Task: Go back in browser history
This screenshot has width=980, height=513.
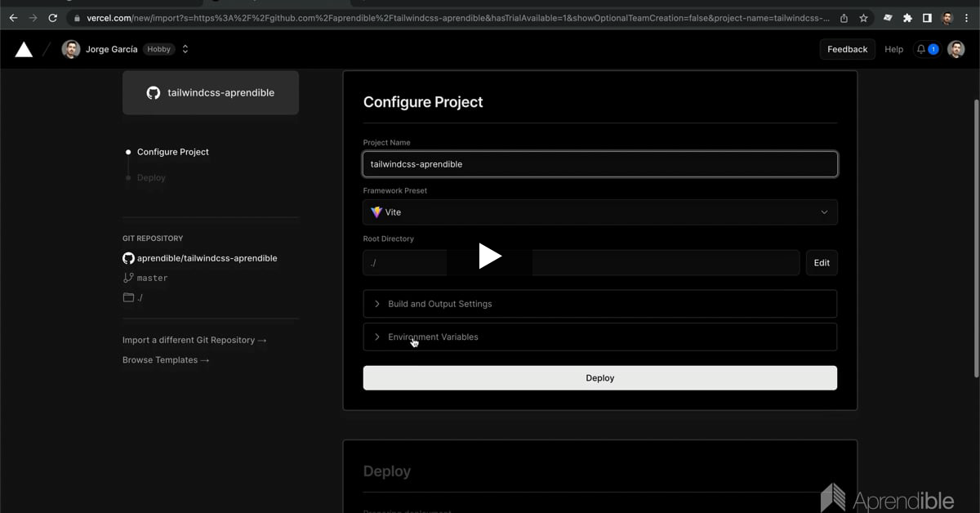Action: [x=13, y=18]
